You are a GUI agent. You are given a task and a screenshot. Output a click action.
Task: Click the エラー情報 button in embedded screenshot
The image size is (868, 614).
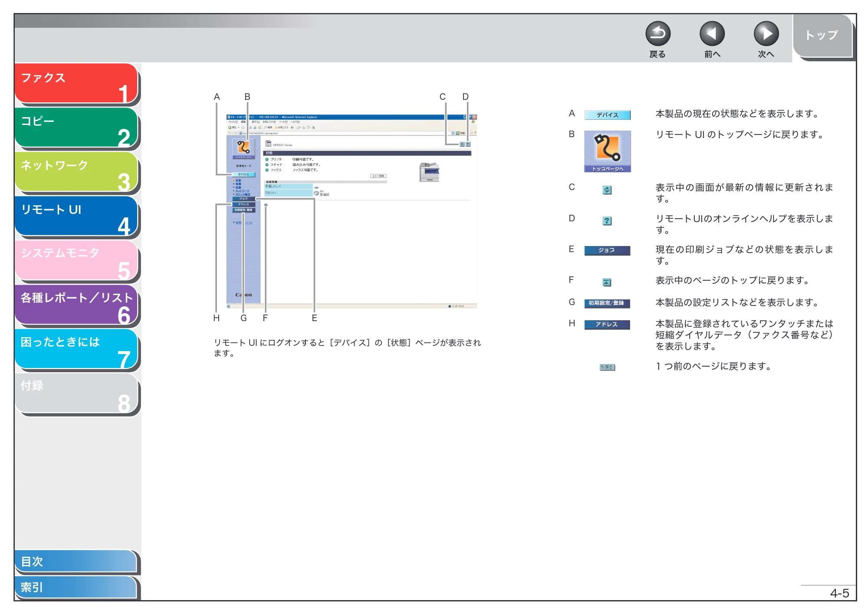tap(378, 176)
